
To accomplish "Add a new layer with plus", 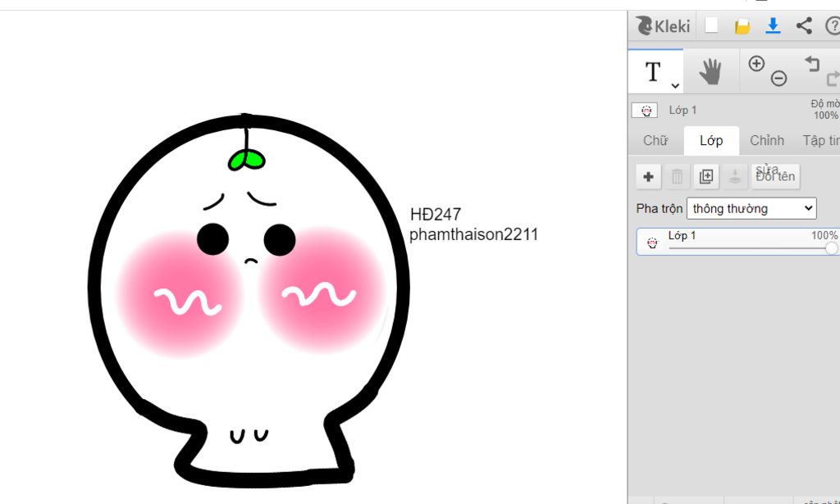I will click(648, 176).
